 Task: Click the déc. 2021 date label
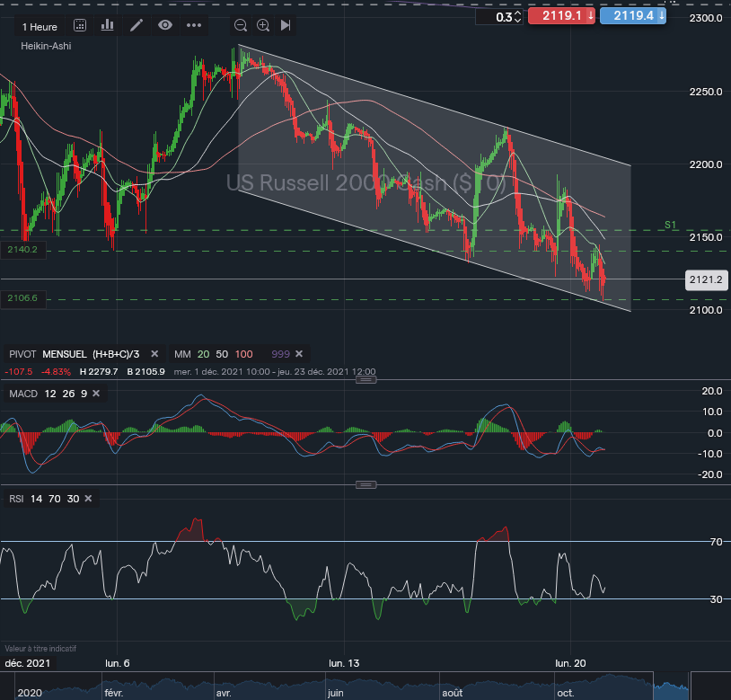(28, 663)
